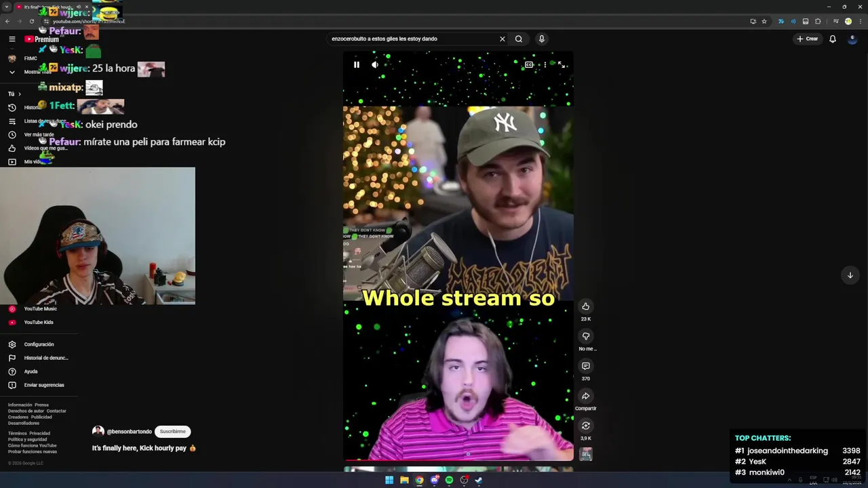Expand the Tú section arrow

click(x=20, y=94)
